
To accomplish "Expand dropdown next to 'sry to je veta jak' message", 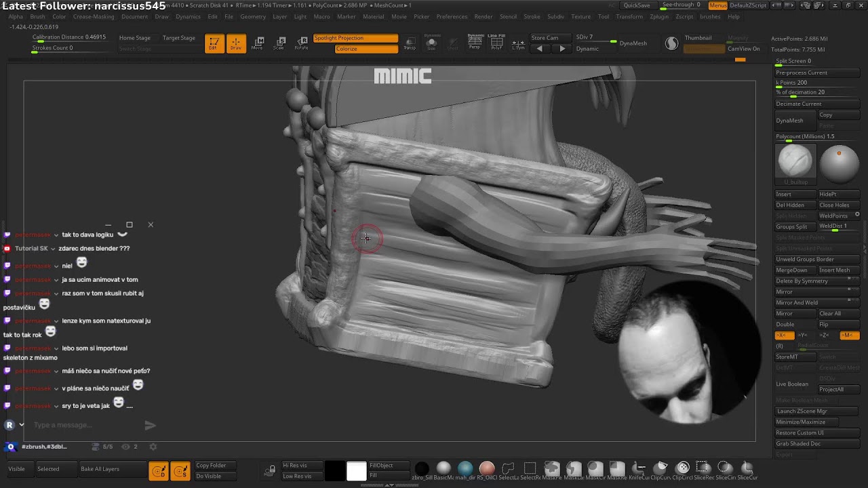I will [x=56, y=405].
